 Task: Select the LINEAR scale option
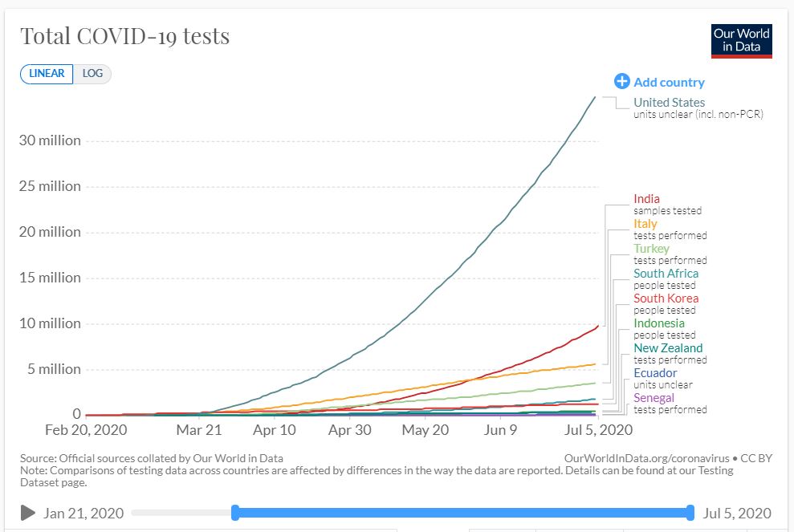[x=47, y=74]
